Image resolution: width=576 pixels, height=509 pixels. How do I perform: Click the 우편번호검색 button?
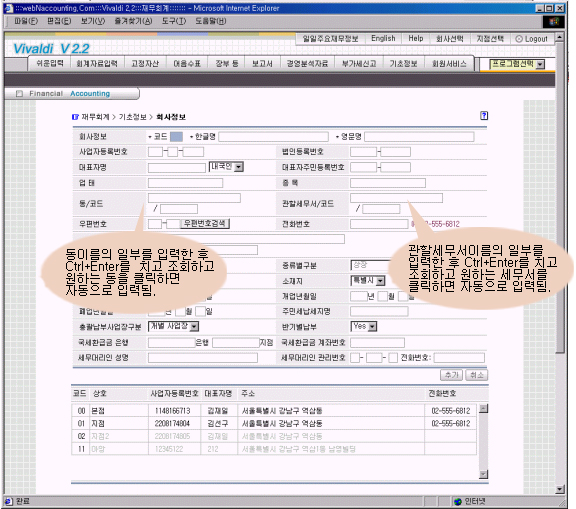[x=205, y=223]
